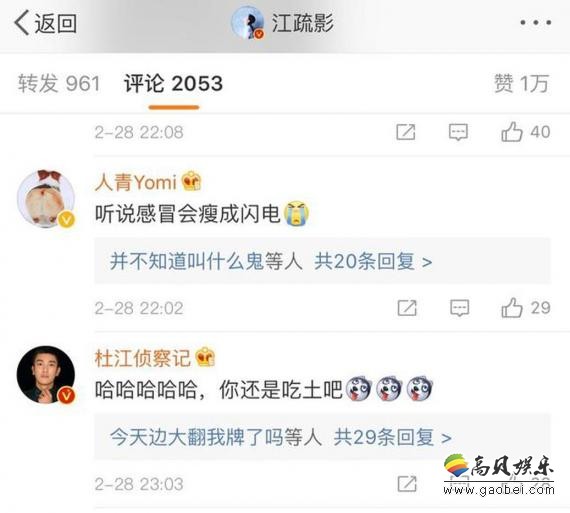Image resolution: width=570 pixels, height=513 pixels.
Task: Tap the back arrow labeled 返回
Action: (x=45, y=23)
